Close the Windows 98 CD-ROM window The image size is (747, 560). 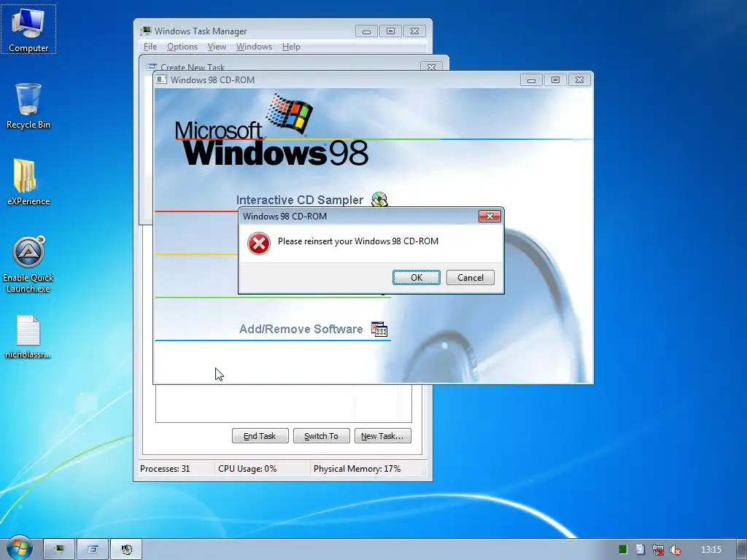580,80
